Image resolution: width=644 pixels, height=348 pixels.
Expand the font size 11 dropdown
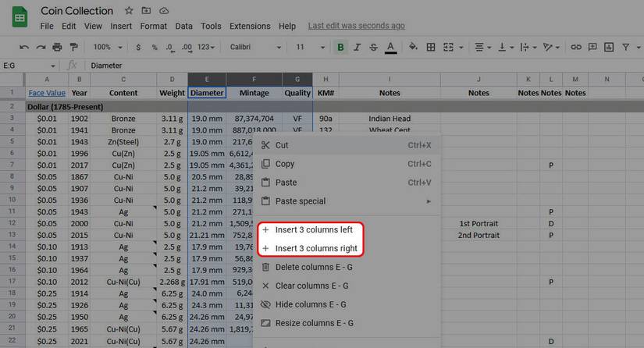307,48
